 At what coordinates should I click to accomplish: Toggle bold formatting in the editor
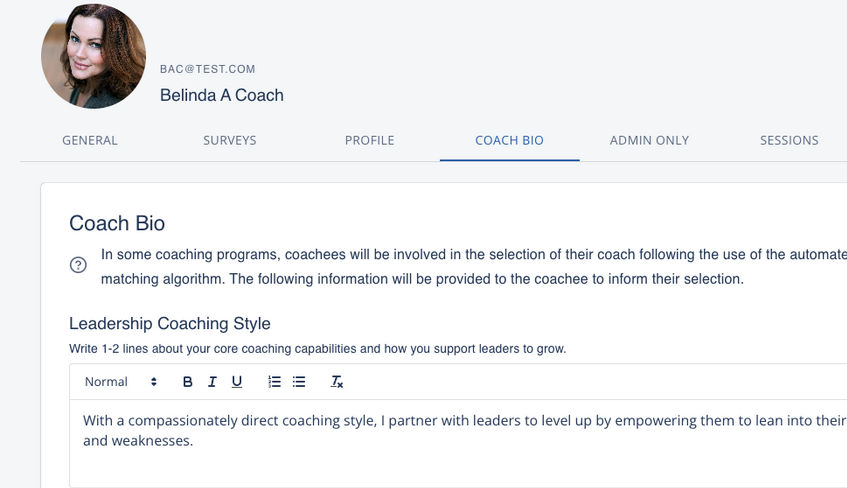click(x=187, y=382)
